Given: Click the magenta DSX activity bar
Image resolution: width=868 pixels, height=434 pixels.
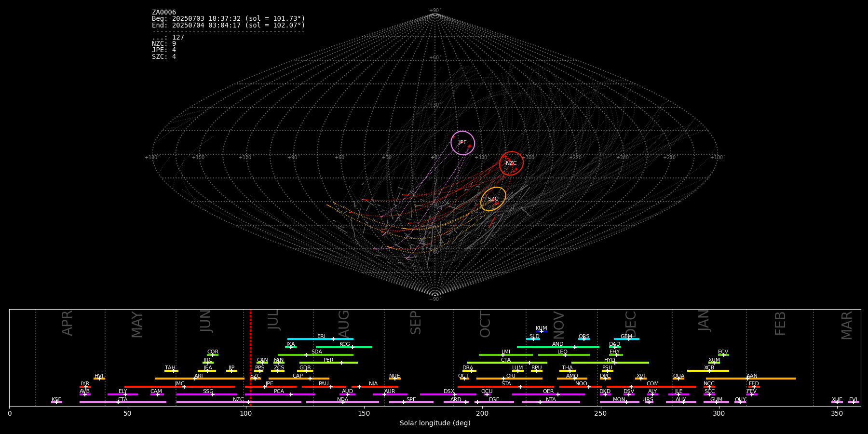Looking at the screenshot, I should pyautogui.click(x=448, y=394).
